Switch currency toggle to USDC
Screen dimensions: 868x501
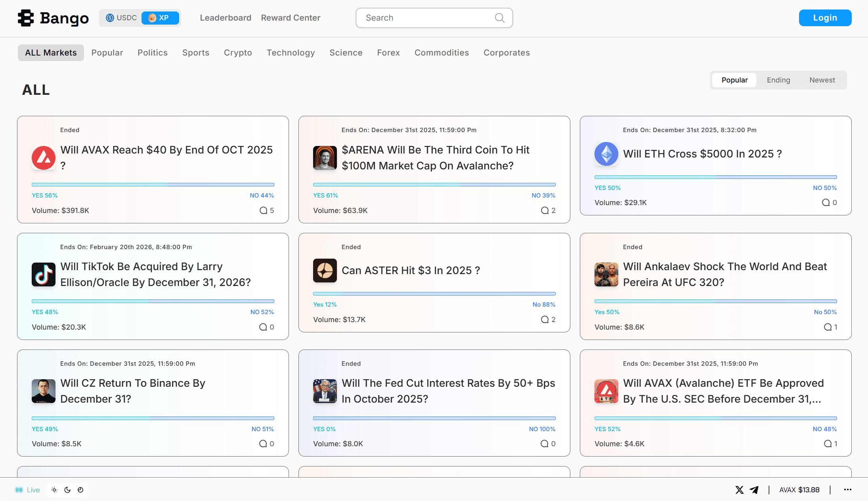pyautogui.click(x=121, y=18)
